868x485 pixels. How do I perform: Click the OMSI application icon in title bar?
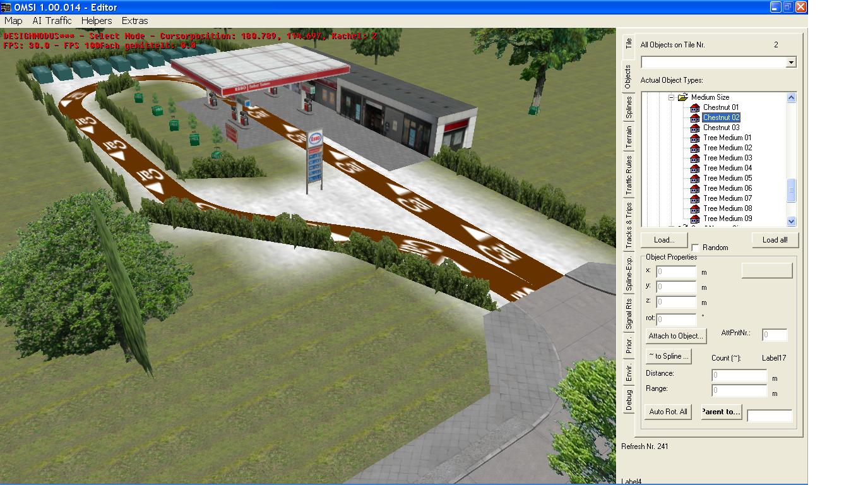click(7, 7)
